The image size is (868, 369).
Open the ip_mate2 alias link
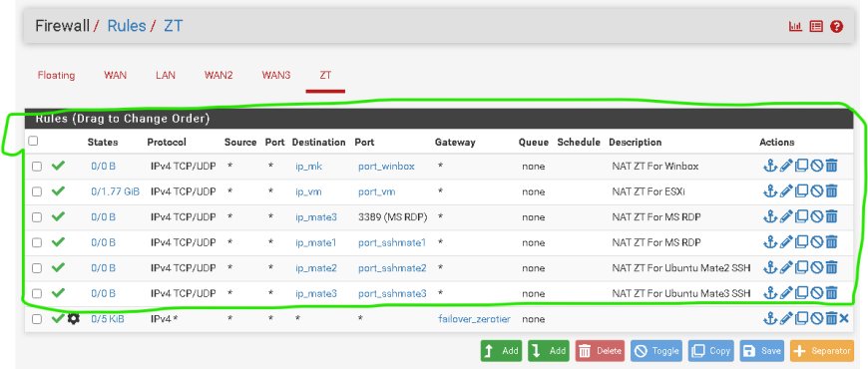click(x=316, y=268)
